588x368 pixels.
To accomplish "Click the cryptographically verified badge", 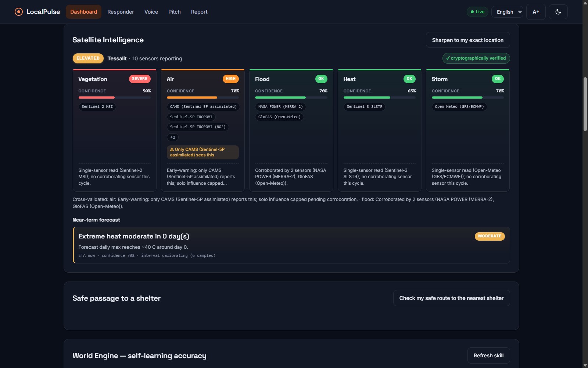I will coord(476,58).
